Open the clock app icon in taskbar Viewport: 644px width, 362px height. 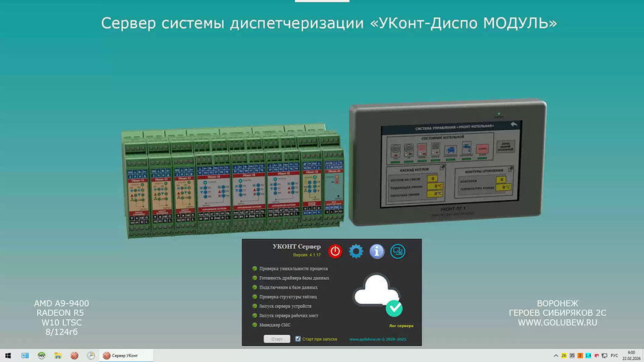click(91, 355)
